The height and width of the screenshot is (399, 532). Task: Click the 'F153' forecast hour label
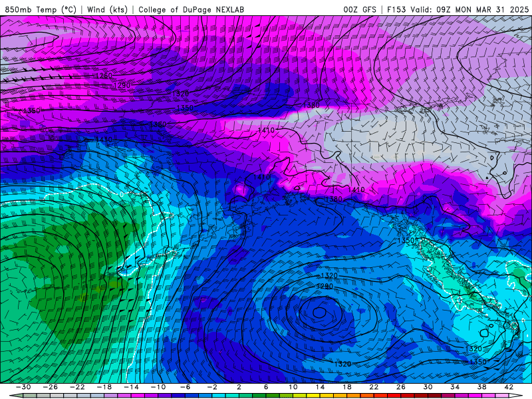[x=396, y=9]
